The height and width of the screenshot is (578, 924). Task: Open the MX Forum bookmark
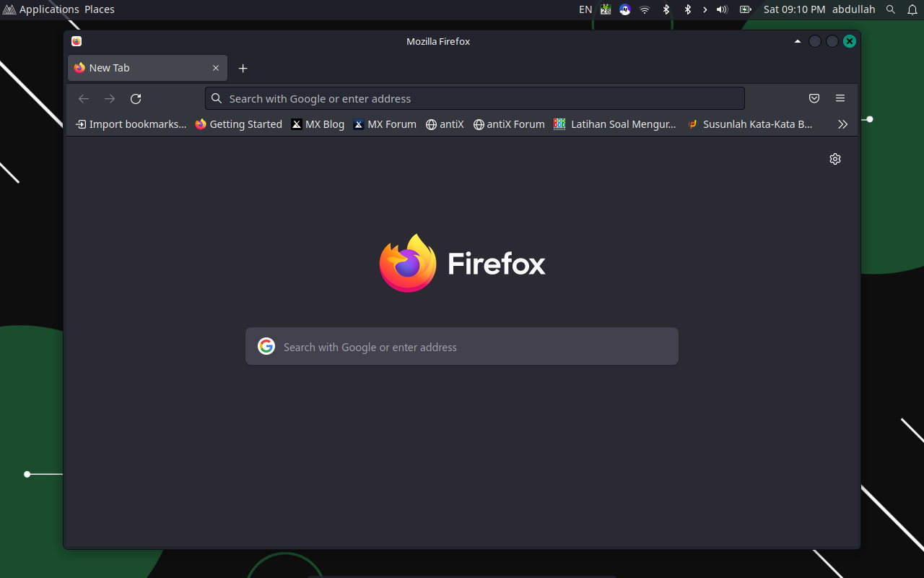[x=385, y=124]
